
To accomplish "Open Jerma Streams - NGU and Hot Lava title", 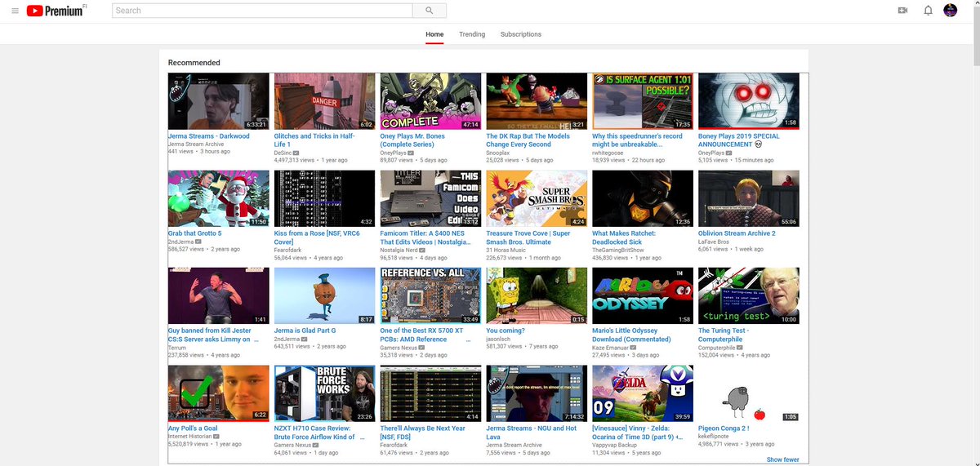I will [x=532, y=432].
